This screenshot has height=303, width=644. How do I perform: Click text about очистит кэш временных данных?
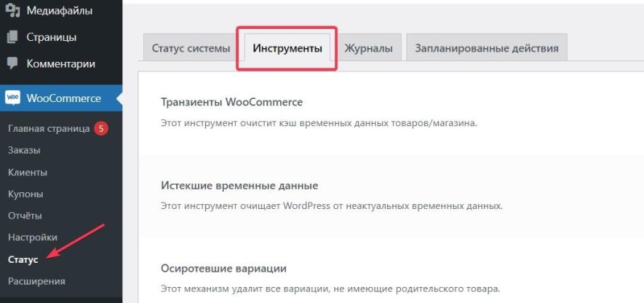(319, 123)
